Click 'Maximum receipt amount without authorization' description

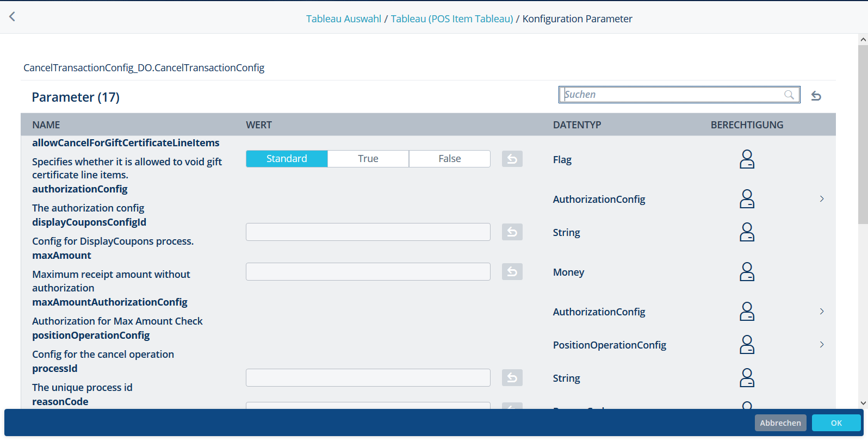coord(111,281)
